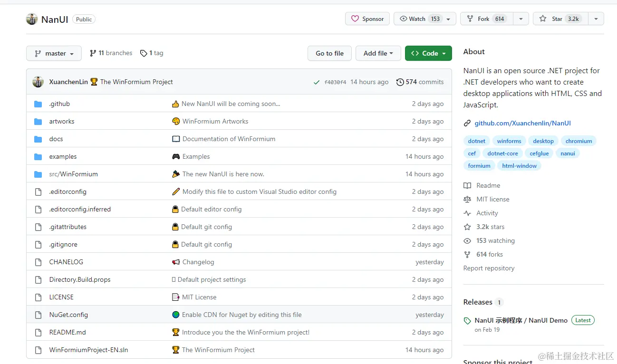Select the dotnet topic tag
The height and width of the screenshot is (364, 617).
(x=477, y=141)
